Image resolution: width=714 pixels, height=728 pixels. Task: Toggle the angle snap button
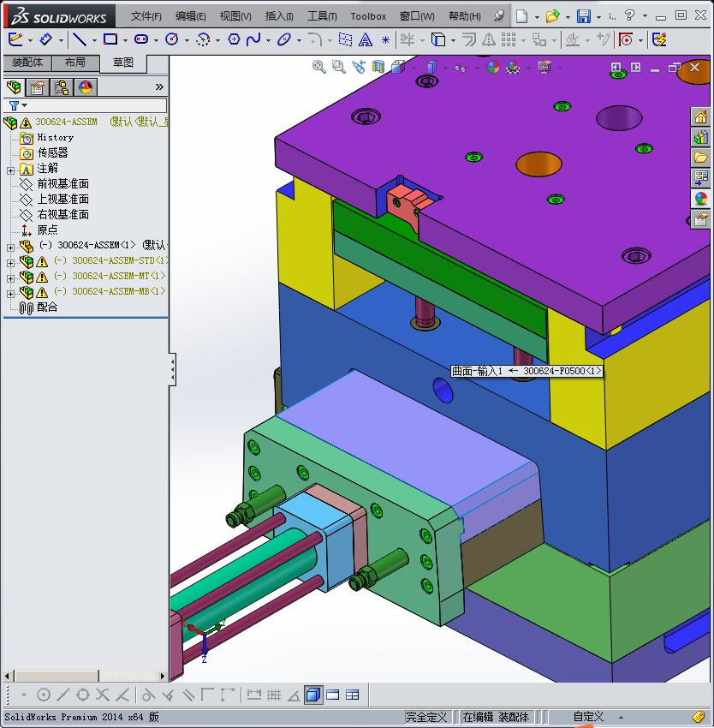point(294,695)
